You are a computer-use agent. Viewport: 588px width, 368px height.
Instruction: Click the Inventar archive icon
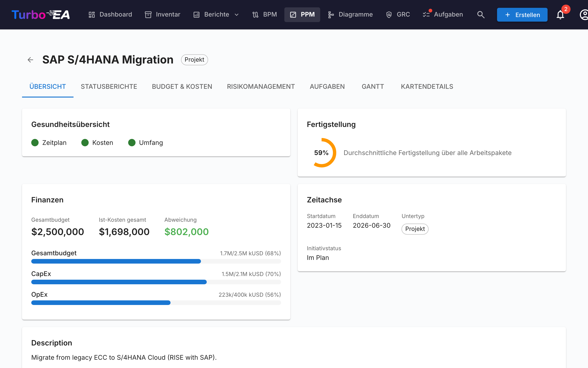pos(148,14)
